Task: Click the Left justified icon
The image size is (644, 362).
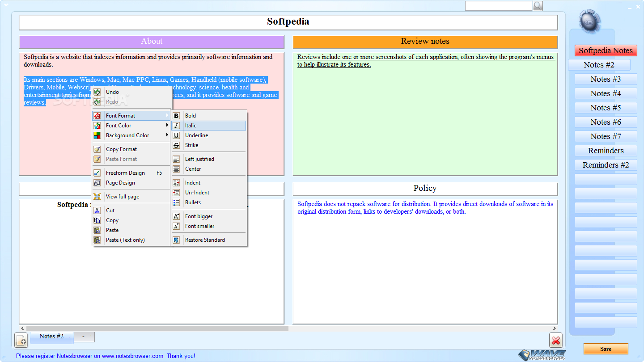Action: pos(176,159)
